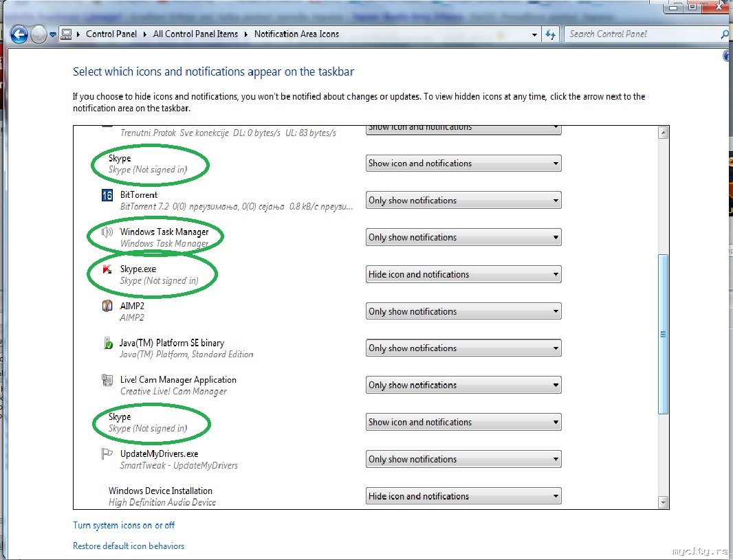Click the Forward navigation arrow button
Image resolution: width=733 pixels, height=560 pixels.
39,34
